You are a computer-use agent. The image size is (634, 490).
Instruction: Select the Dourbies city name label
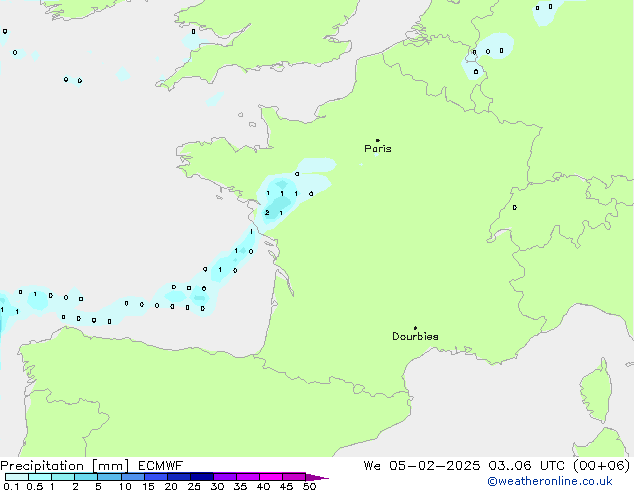[x=415, y=337]
